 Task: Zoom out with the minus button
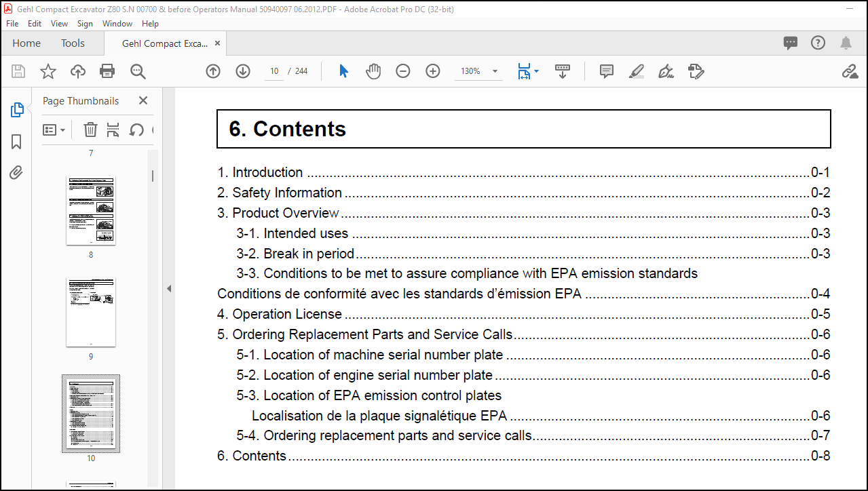[x=403, y=71]
